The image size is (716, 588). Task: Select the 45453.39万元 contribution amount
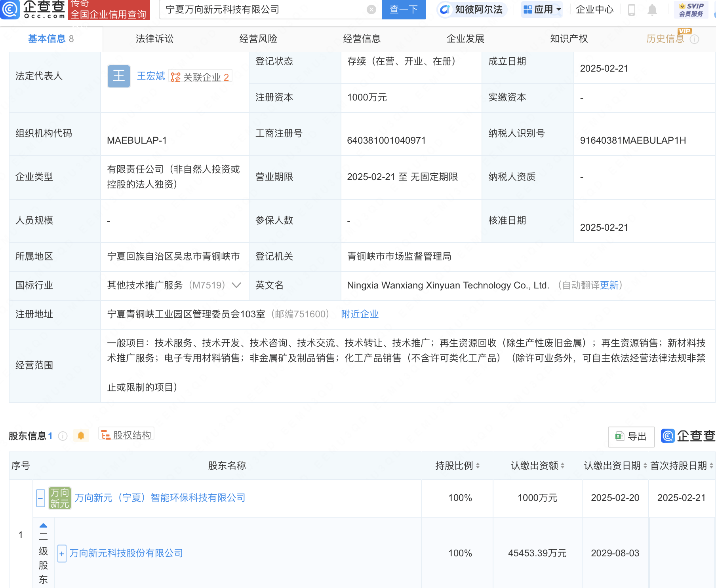coord(537,553)
